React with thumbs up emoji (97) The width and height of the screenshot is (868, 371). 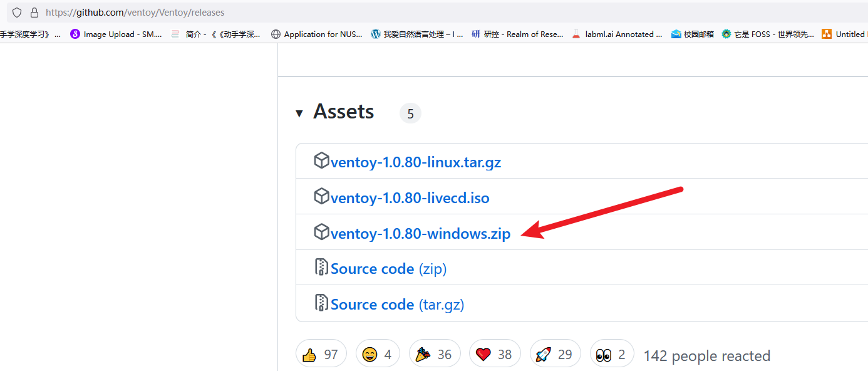click(x=320, y=354)
